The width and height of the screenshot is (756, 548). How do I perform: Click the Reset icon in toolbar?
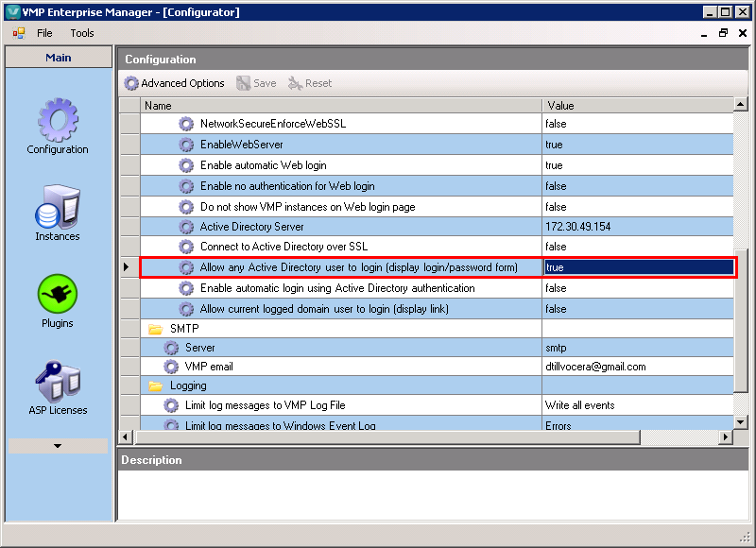[x=295, y=83]
